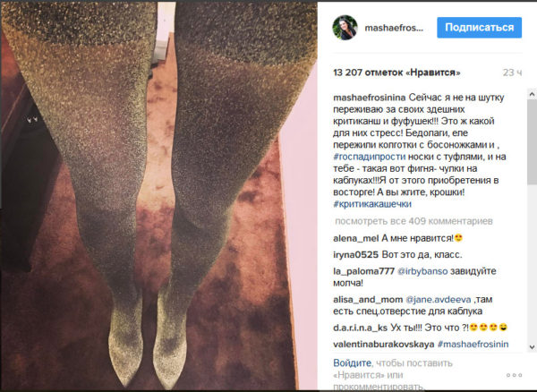The image size is (537, 392).
Task: Click the comments scrollbar down arrow
Action: 532,347
